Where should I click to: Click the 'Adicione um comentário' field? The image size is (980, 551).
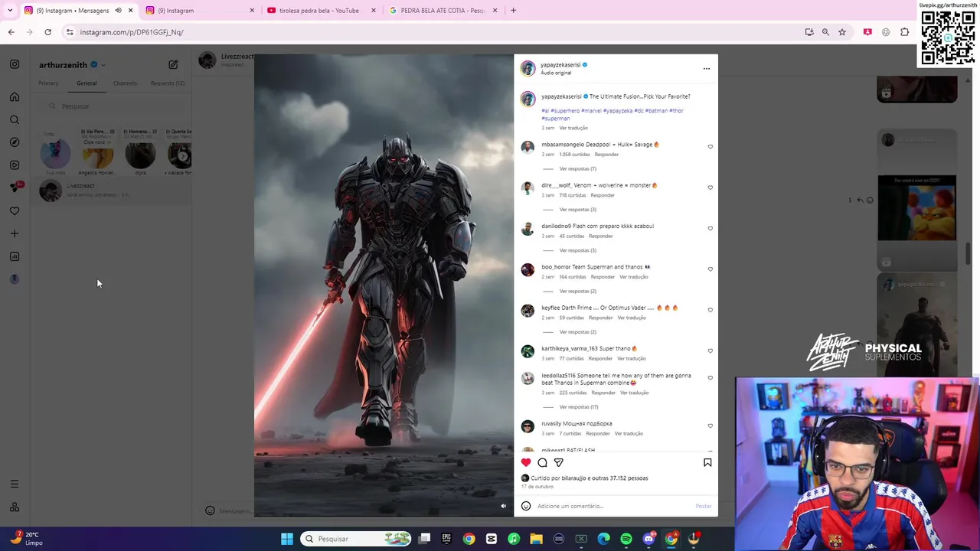click(612, 506)
